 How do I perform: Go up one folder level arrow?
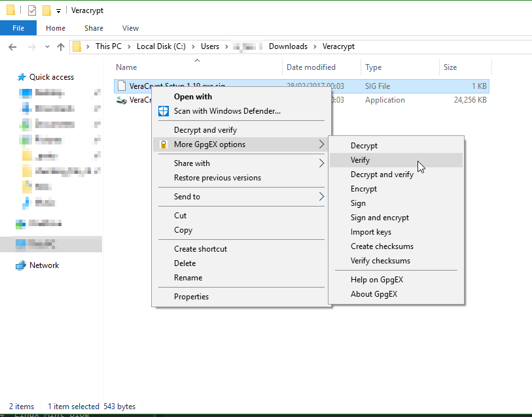pos(61,47)
